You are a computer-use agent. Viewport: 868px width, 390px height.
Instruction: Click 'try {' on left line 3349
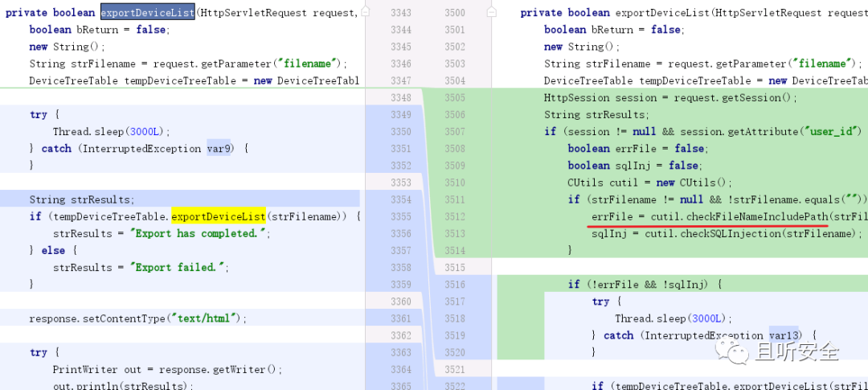point(44,115)
